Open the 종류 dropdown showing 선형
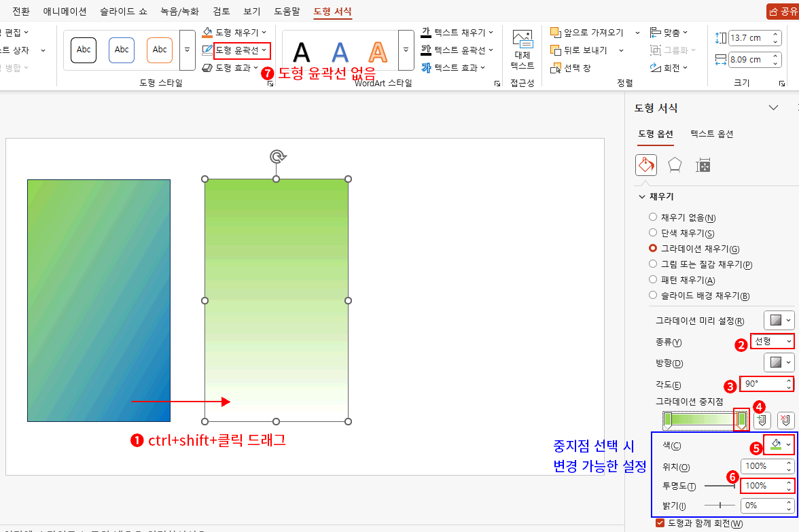 coord(772,341)
